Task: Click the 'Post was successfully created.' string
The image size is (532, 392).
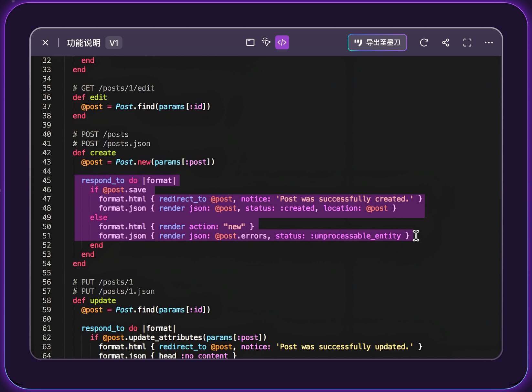Action: click(345, 199)
